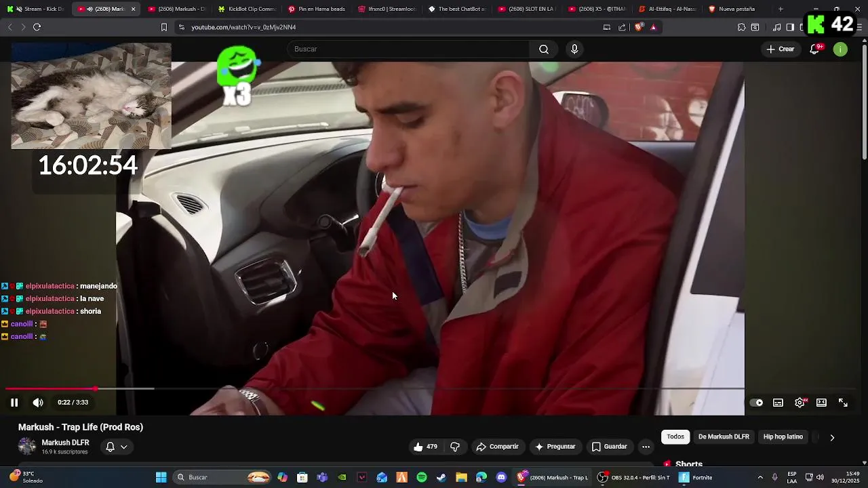Turn on subtitles in the video player
The height and width of the screenshot is (488, 868).
click(x=778, y=403)
